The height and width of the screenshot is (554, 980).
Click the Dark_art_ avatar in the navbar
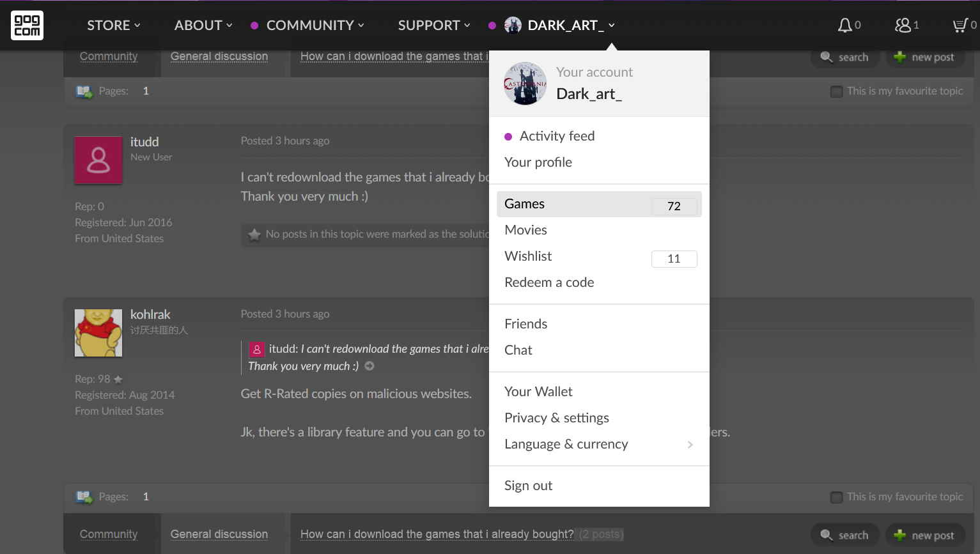[x=513, y=25]
